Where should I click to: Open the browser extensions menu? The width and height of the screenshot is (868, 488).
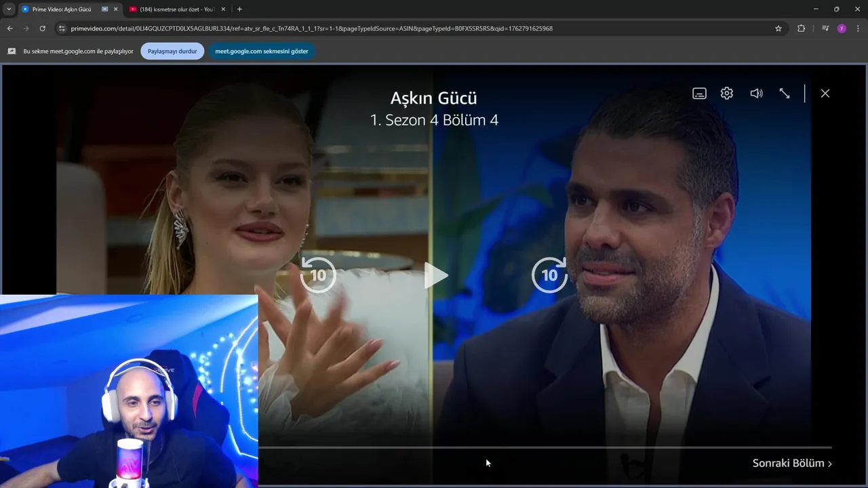coord(801,28)
